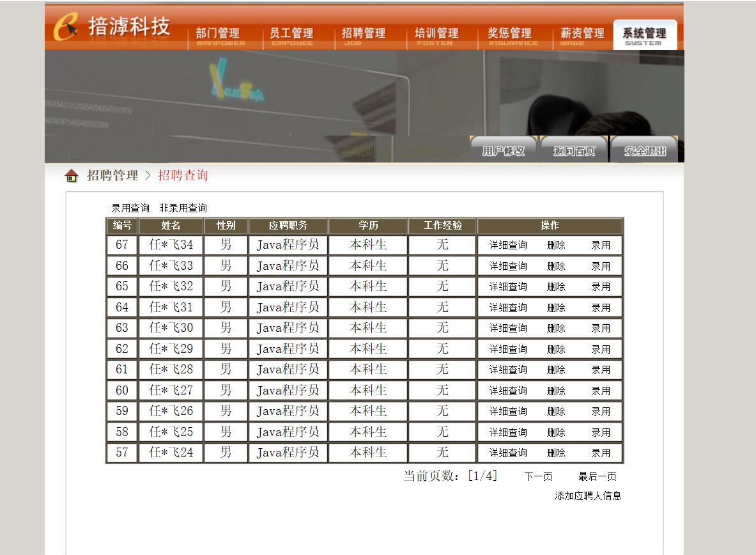Log out with 安全退出 button
The height and width of the screenshot is (555, 756).
coord(645,151)
